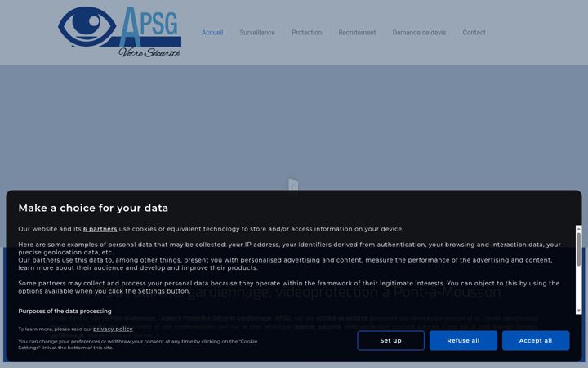Read the privacy policy link
The image size is (588, 368).
tap(113, 330)
